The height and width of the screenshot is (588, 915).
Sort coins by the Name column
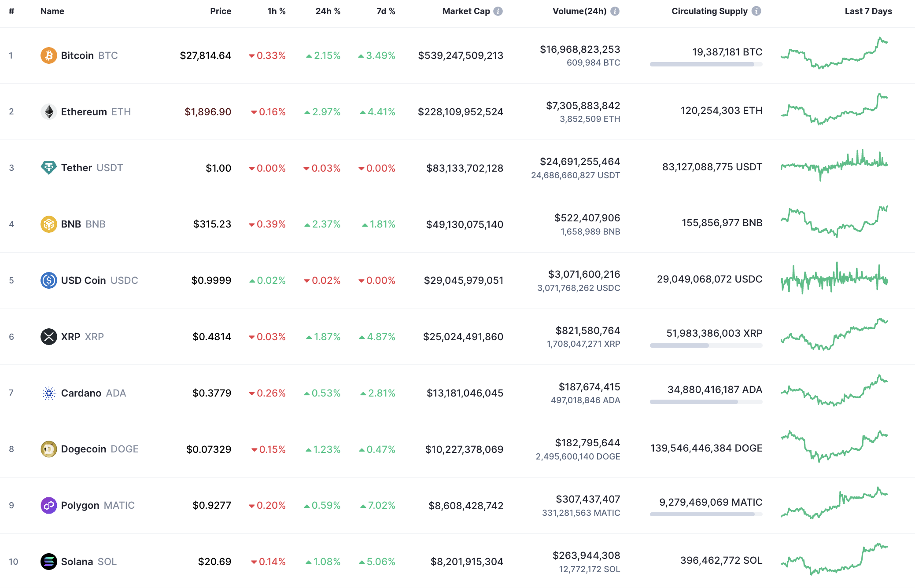coord(52,11)
